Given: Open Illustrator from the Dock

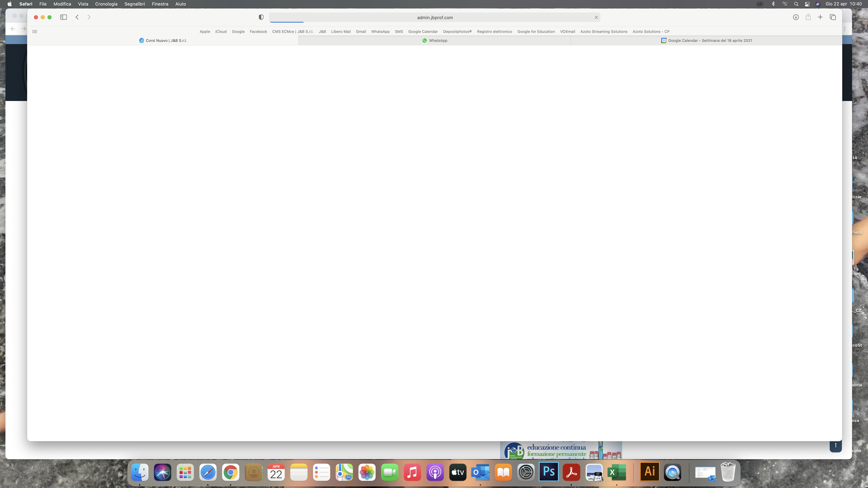Looking at the screenshot, I should click(x=650, y=472).
